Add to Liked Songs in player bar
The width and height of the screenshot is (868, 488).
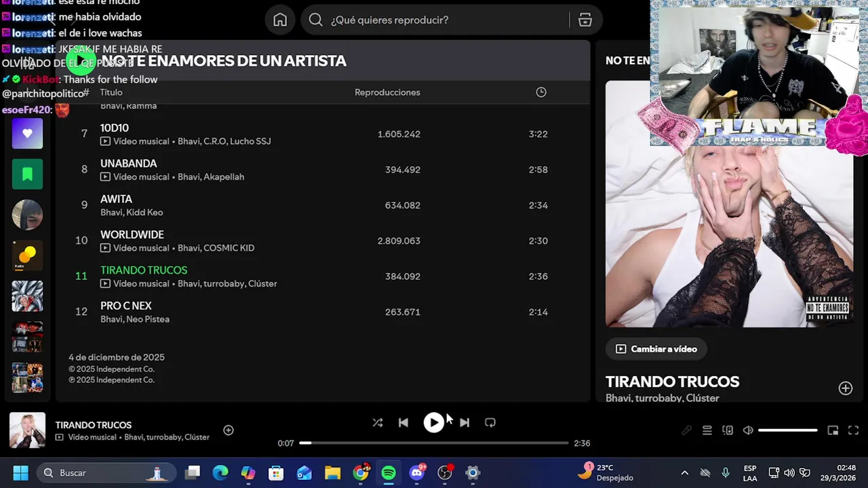pyautogui.click(x=229, y=430)
